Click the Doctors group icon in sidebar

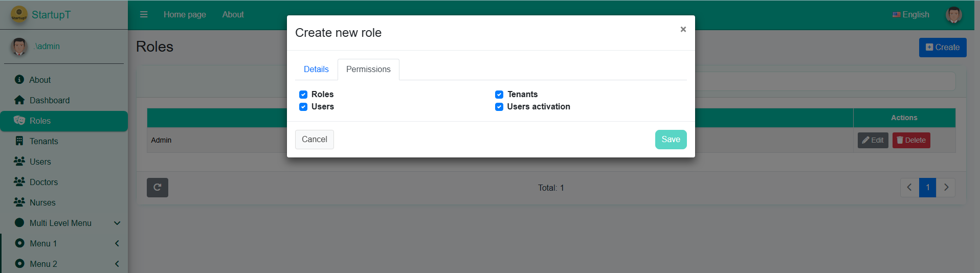[x=19, y=182]
